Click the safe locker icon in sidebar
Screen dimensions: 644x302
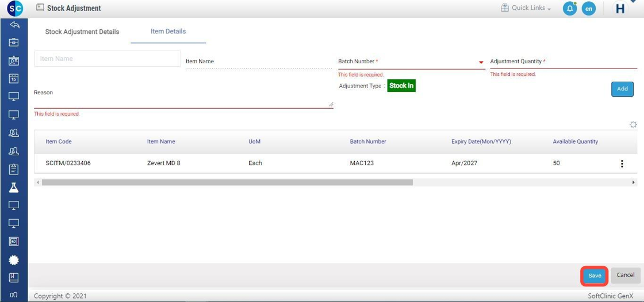click(14, 242)
